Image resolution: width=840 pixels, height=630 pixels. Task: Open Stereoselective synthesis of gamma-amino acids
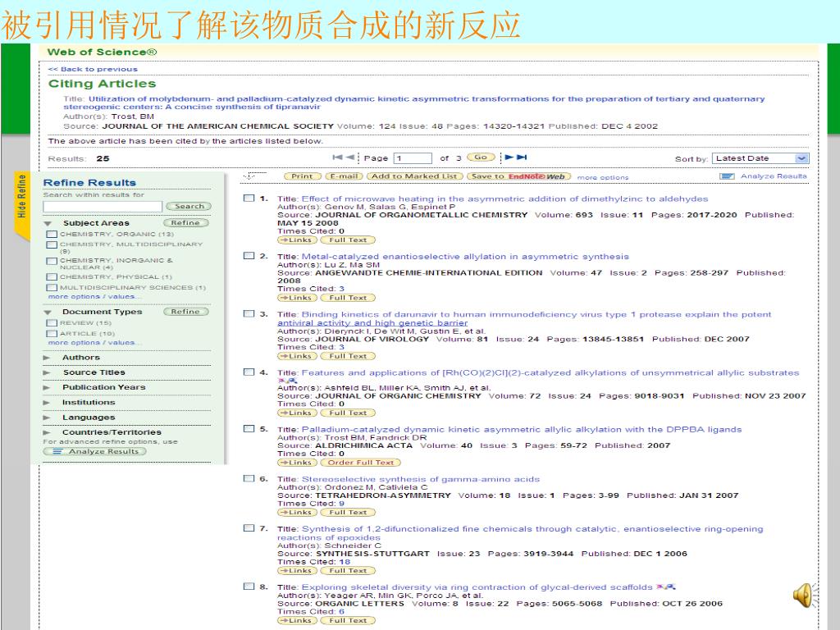pos(421,479)
